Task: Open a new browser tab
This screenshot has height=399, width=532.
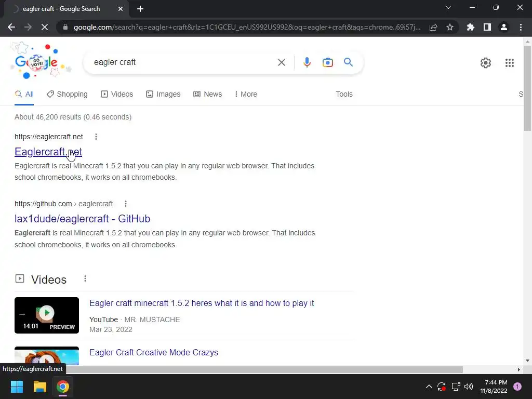Action: (140, 9)
